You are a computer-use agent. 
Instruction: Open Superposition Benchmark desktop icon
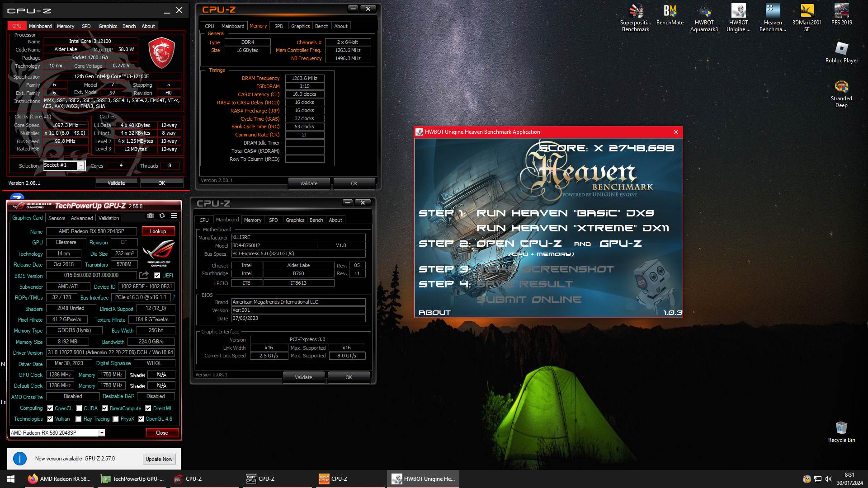[636, 18]
